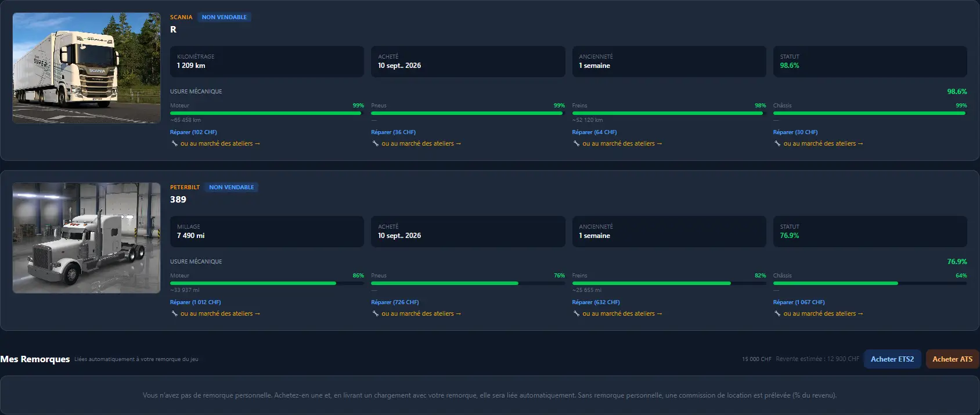
Task: Click the NON VENDABLE badge beside PETERBILT
Action: (x=232, y=187)
